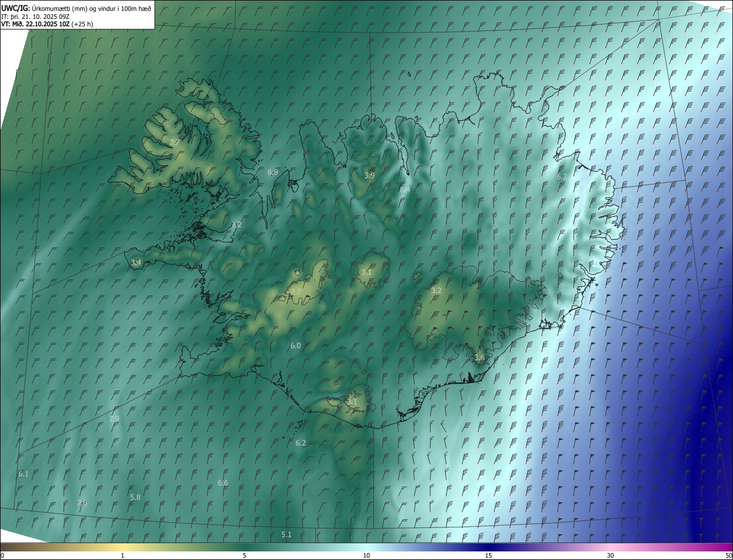Click the colorbar label 50
The height and width of the screenshot is (560, 733).
(x=728, y=555)
